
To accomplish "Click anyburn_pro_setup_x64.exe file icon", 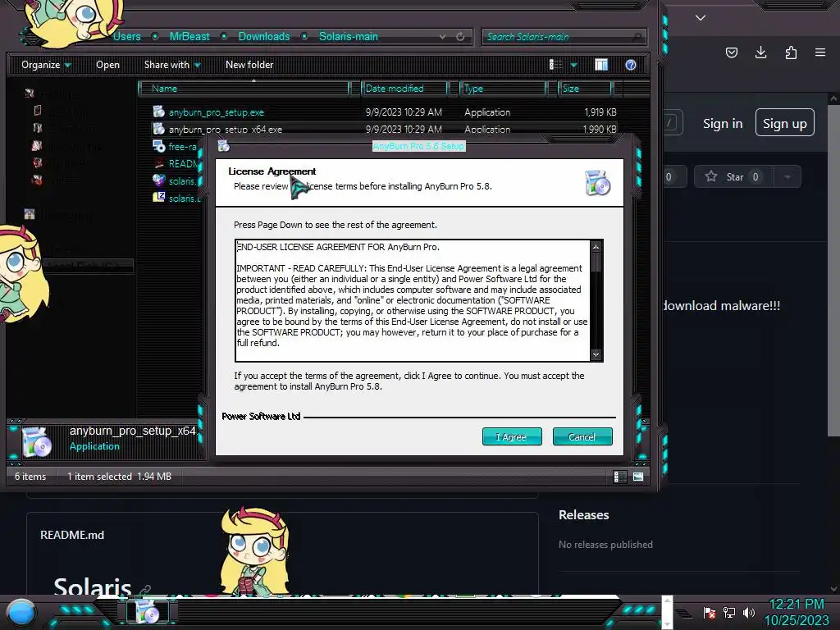I will tap(158, 129).
